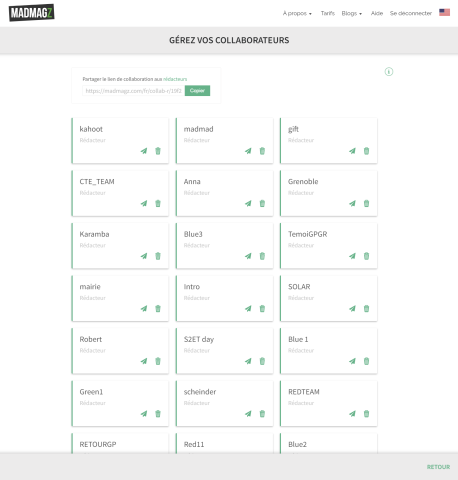Open the green info icon
Viewport: 458px width, 480px height.
point(389,72)
